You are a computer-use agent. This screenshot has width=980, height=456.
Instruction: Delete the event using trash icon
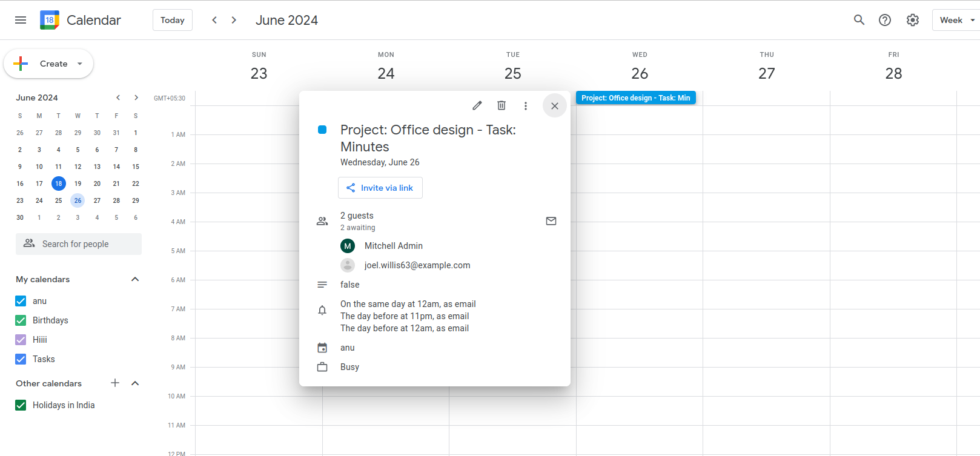pos(502,105)
